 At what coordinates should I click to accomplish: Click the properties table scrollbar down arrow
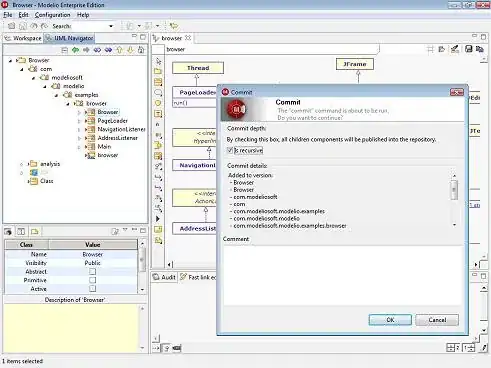point(142,289)
